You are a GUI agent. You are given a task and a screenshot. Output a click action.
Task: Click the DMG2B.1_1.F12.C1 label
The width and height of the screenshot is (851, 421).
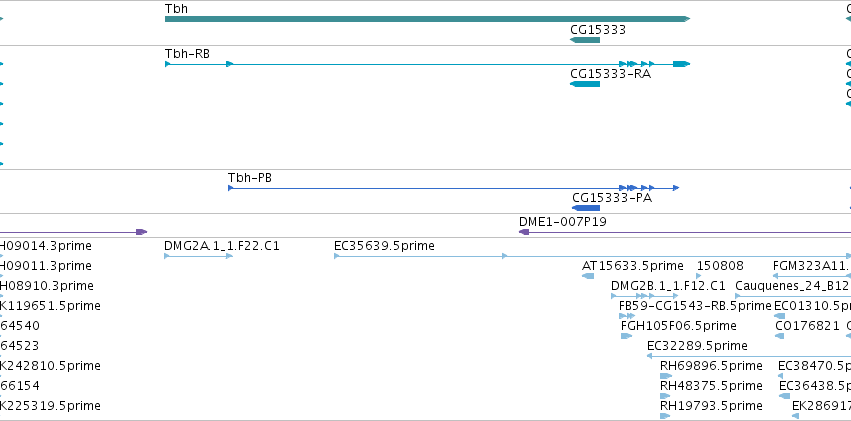[x=668, y=286]
